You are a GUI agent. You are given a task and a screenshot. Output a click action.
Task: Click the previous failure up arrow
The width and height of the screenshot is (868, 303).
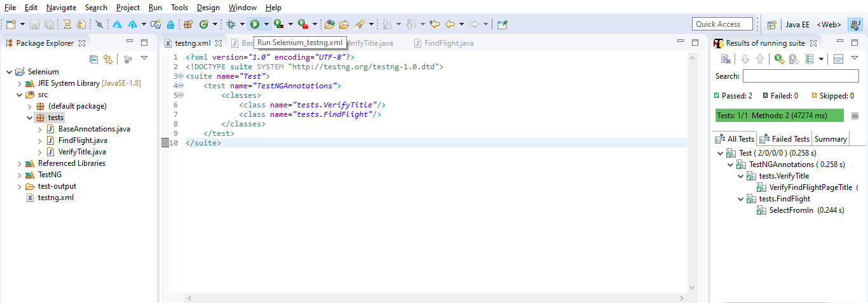[759, 59]
